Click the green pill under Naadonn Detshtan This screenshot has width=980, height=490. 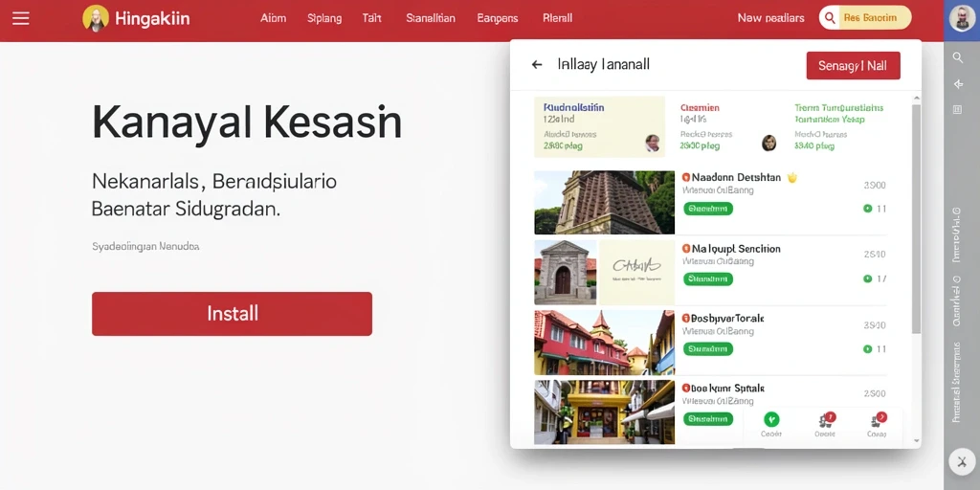(708, 209)
